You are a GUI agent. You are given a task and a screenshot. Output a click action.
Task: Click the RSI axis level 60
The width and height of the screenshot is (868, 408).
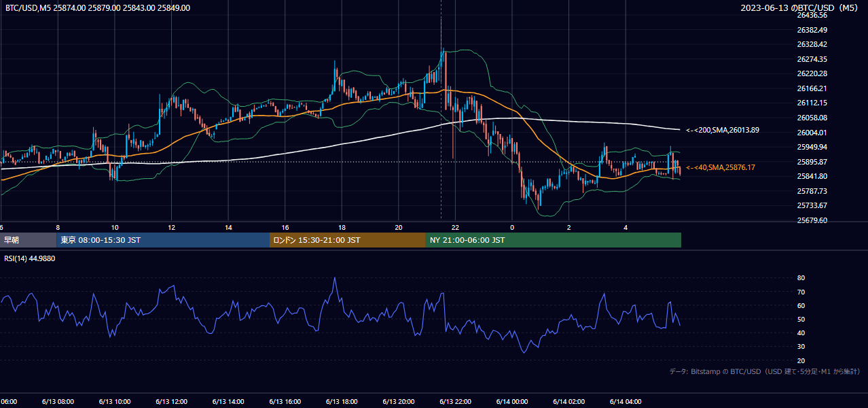click(801, 305)
